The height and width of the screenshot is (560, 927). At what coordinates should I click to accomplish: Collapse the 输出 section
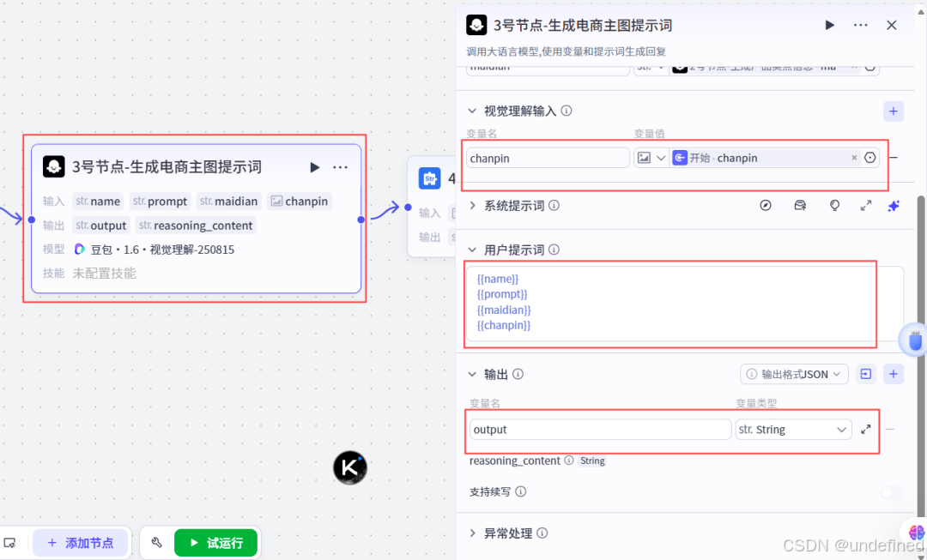(472, 374)
